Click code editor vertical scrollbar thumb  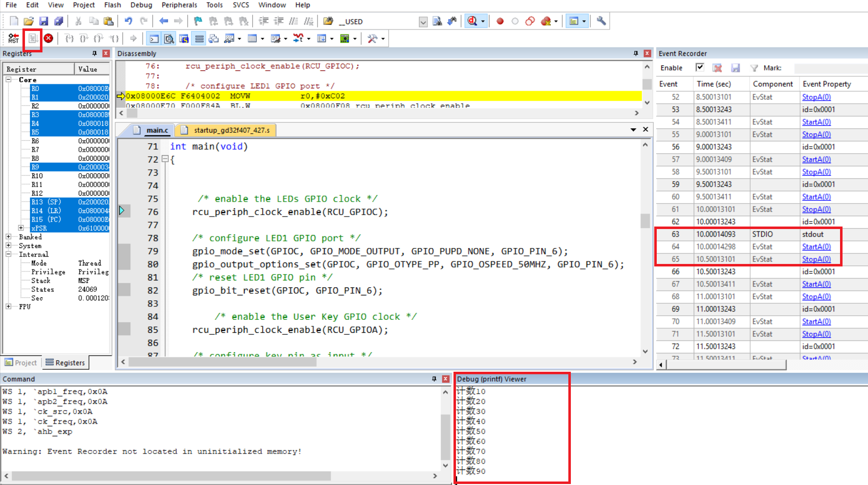[x=645, y=220]
